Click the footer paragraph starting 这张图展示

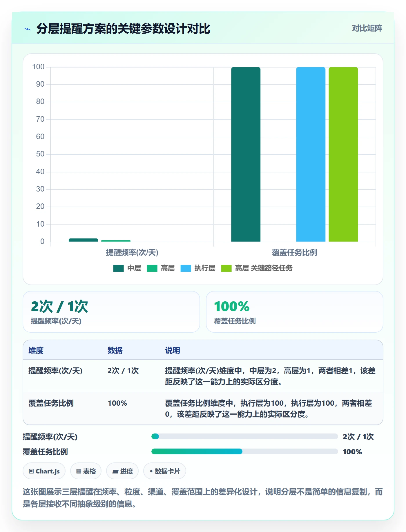[203, 498]
